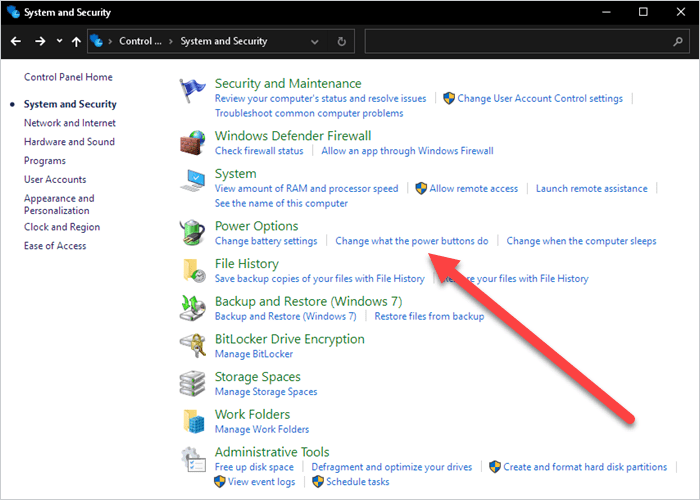
Task: Open the Security and Maintenance heading
Action: pos(288,83)
